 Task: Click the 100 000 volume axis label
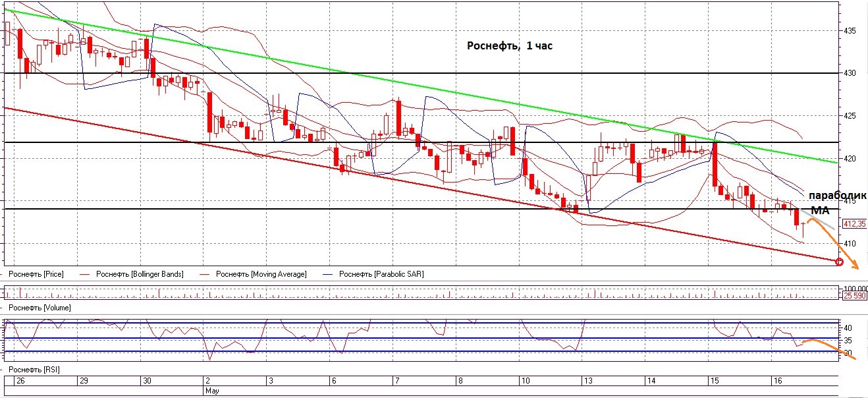tap(855, 289)
